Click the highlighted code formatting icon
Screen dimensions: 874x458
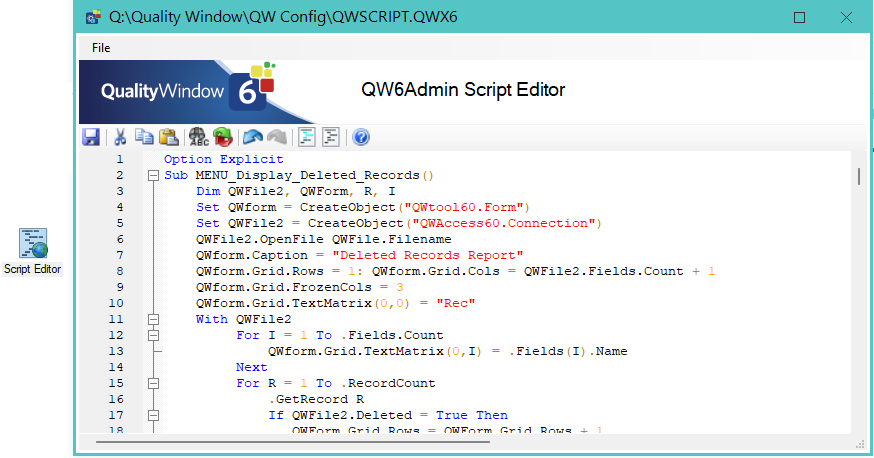coord(307,137)
